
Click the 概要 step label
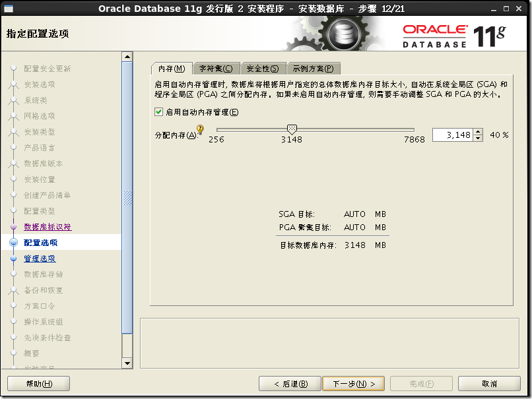point(32,353)
